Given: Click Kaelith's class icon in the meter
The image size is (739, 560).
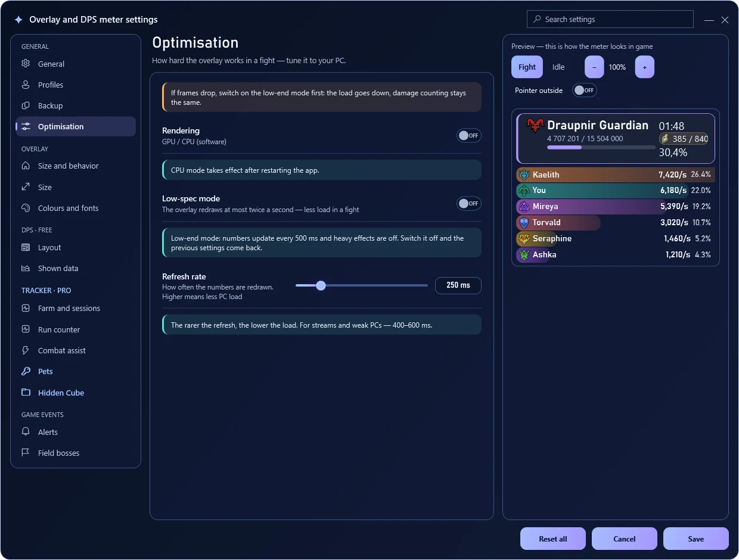Looking at the screenshot, I should tap(524, 175).
